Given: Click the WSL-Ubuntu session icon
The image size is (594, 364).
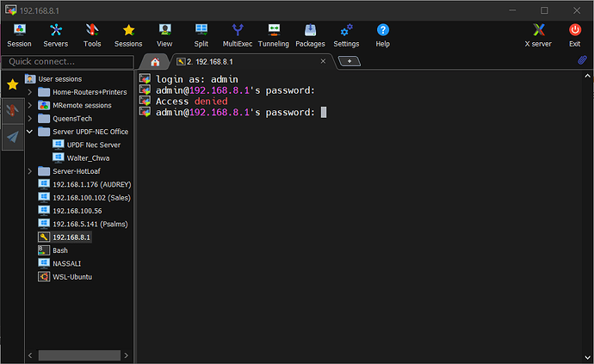Looking at the screenshot, I should [44, 277].
